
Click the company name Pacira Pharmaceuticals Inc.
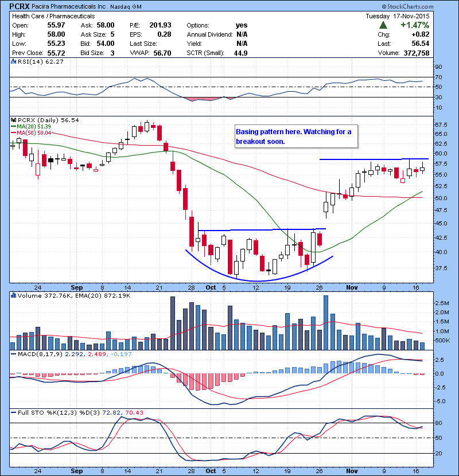pos(69,7)
